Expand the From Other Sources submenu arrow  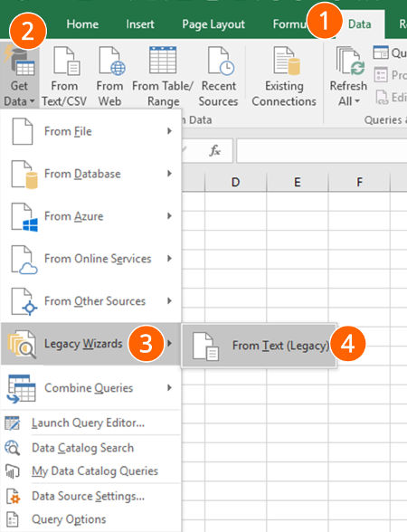point(169,301)
